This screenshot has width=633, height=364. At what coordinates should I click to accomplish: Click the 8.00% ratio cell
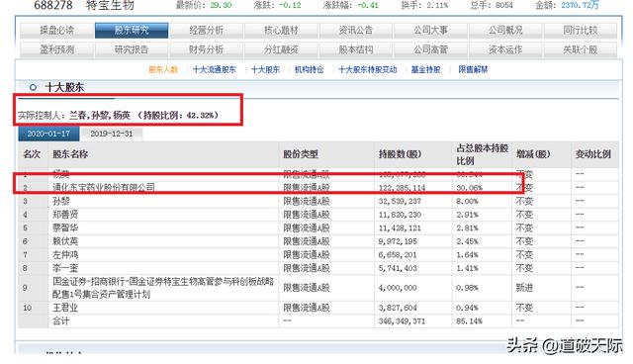point(467,201)
